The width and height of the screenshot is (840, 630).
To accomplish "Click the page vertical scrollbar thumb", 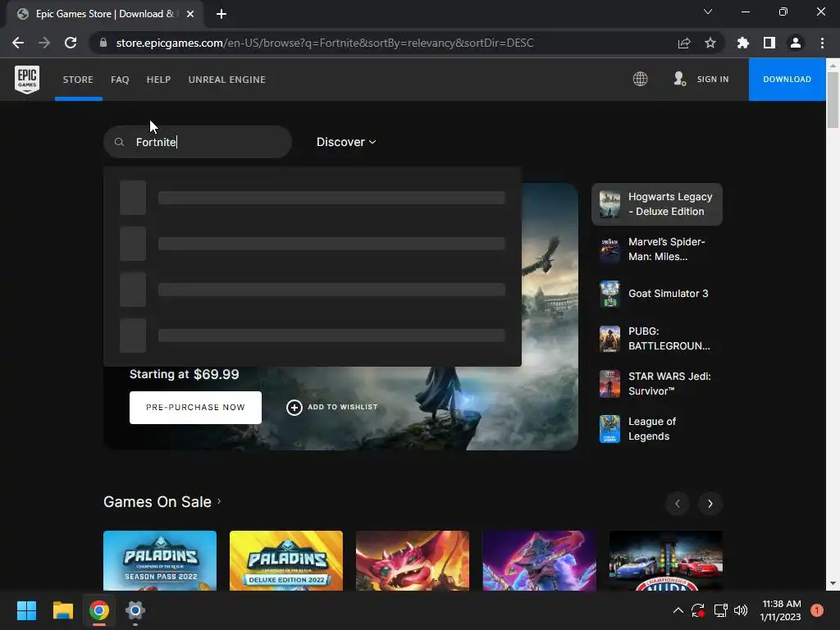I will tap(833, 99).
